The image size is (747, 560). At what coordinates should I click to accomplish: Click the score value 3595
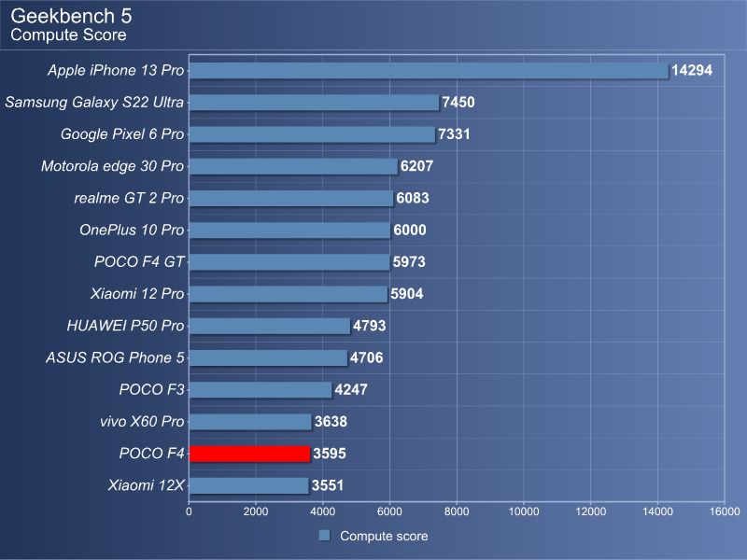tap(330, 454)
